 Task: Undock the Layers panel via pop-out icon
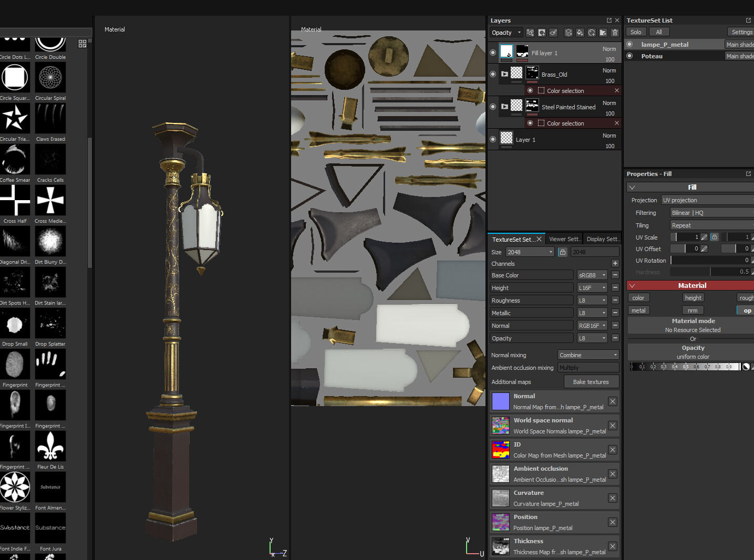tap(610, 20)
